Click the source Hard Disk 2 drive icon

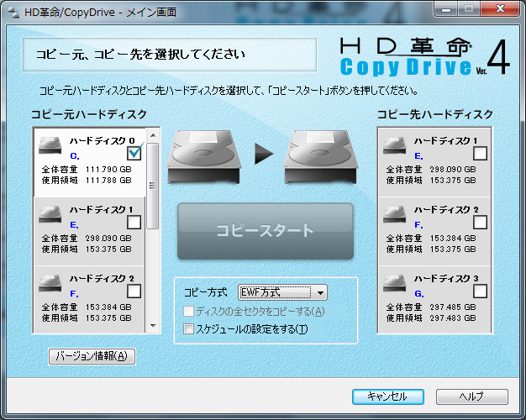tap(50, 283)
